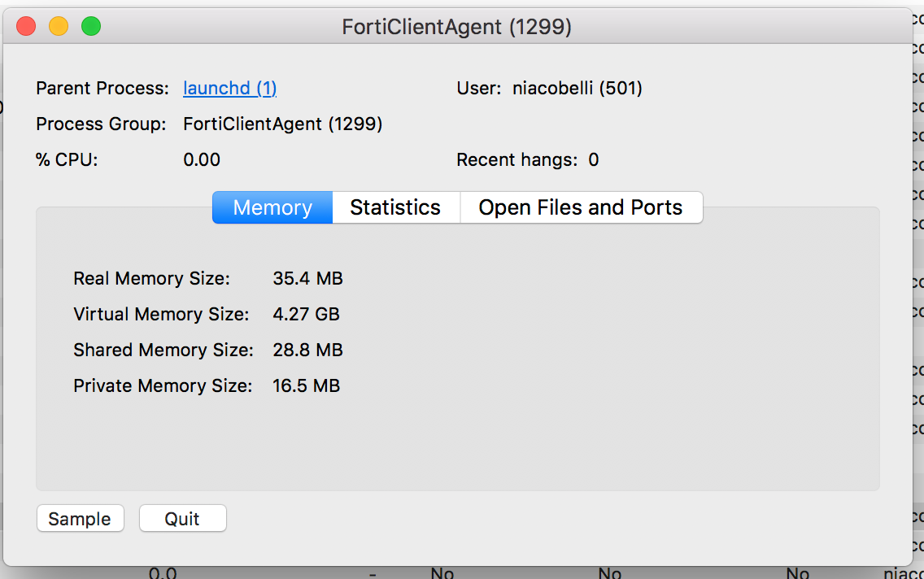Click the Shared Memory Size value 28.8 MB
The height and width of the screenshot is (579, 924).
[307, 350]
